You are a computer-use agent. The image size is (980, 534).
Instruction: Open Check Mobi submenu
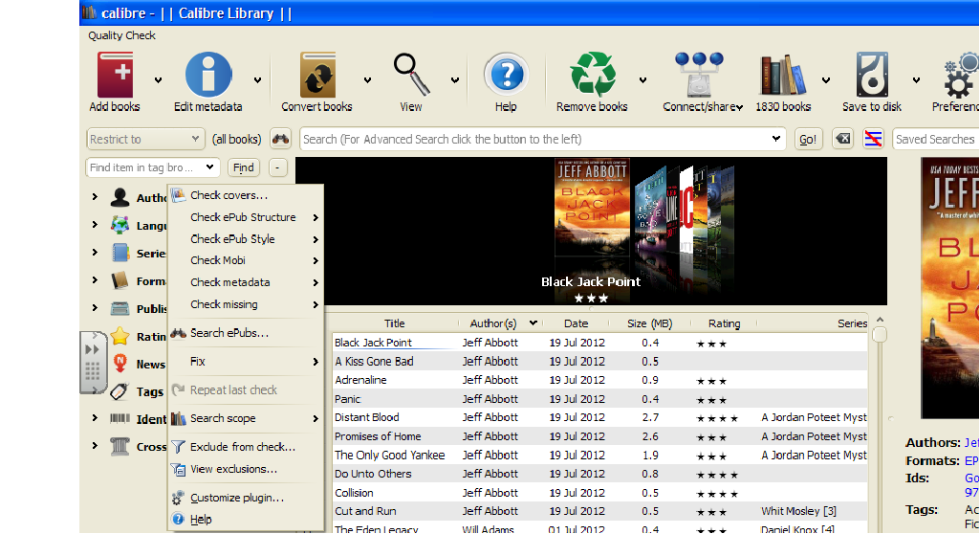click(x=246, y=260)
